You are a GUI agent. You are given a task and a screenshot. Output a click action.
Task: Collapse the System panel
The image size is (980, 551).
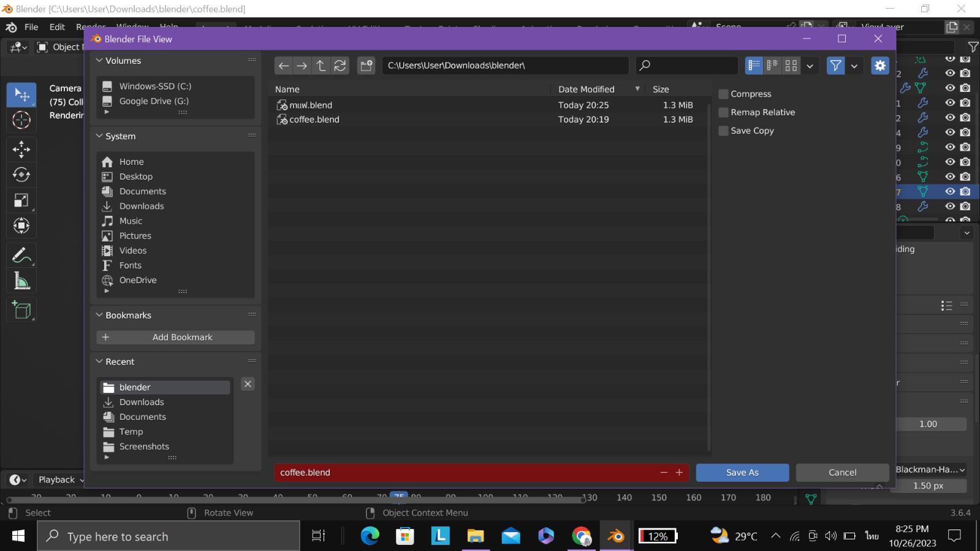click(99, 136)
